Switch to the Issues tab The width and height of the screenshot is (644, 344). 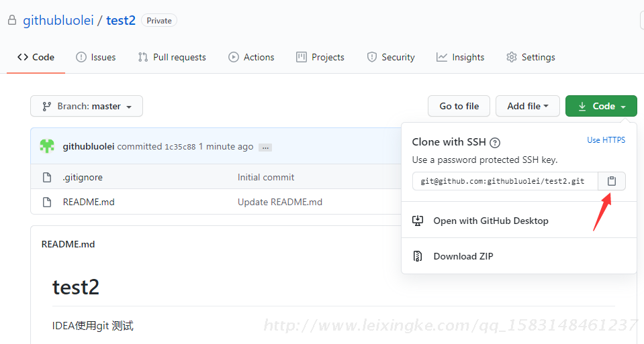tap(96, 57)
